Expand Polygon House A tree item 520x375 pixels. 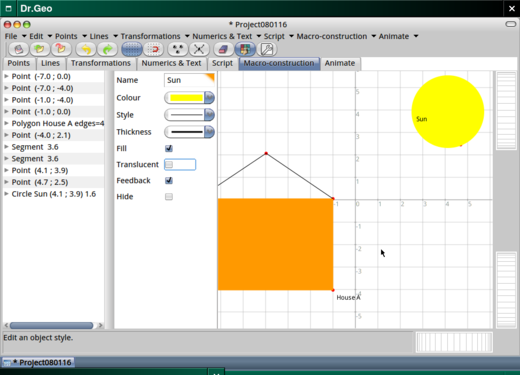coord(6,123)
